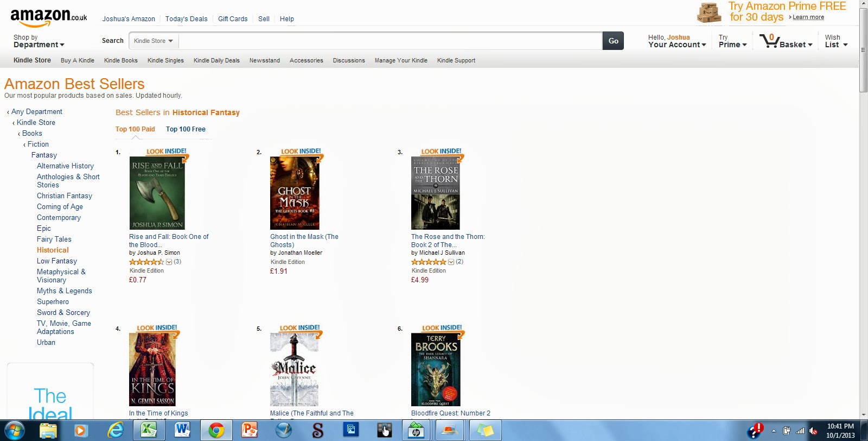
Task: Expand rating breakdown arrow for Rose and Thorn
Action: [x=451, y=262]
